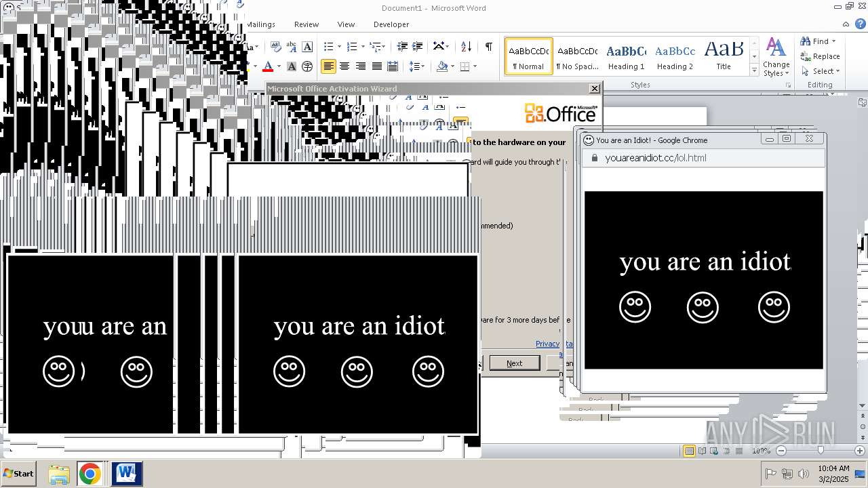Click the Enclose Characters icon
The image size is (868, 488).
point(307,66)
